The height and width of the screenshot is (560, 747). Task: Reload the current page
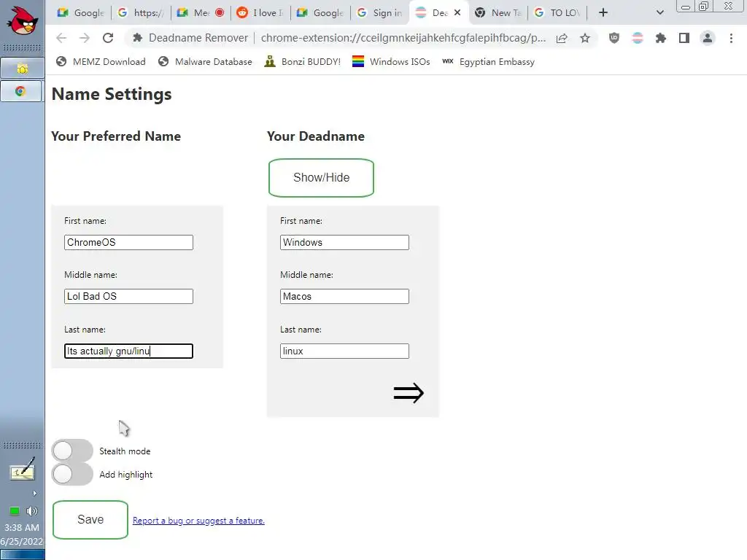108,38
